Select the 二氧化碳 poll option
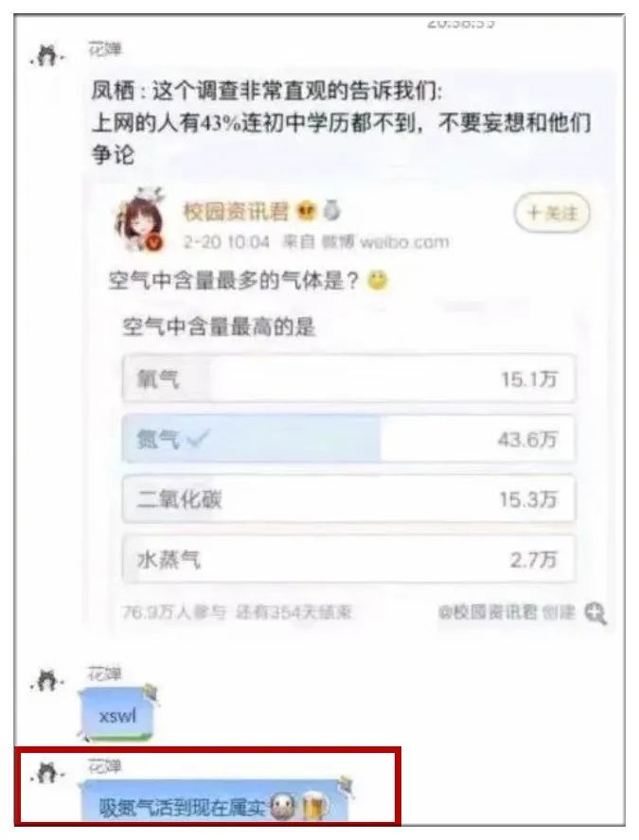 [349, 499]
